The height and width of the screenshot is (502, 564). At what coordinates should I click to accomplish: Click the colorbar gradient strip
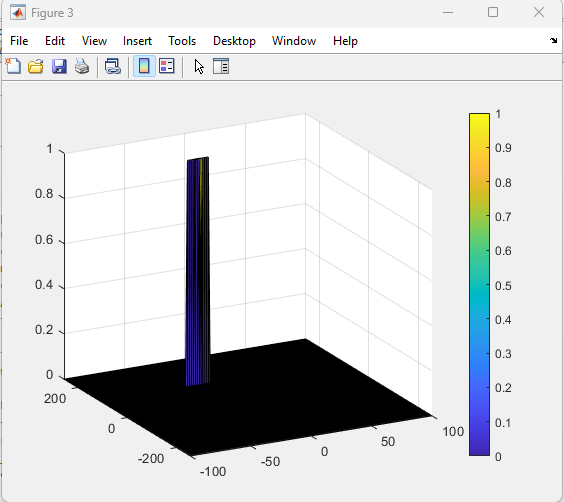pyautogui.click(x=479, y=284)
